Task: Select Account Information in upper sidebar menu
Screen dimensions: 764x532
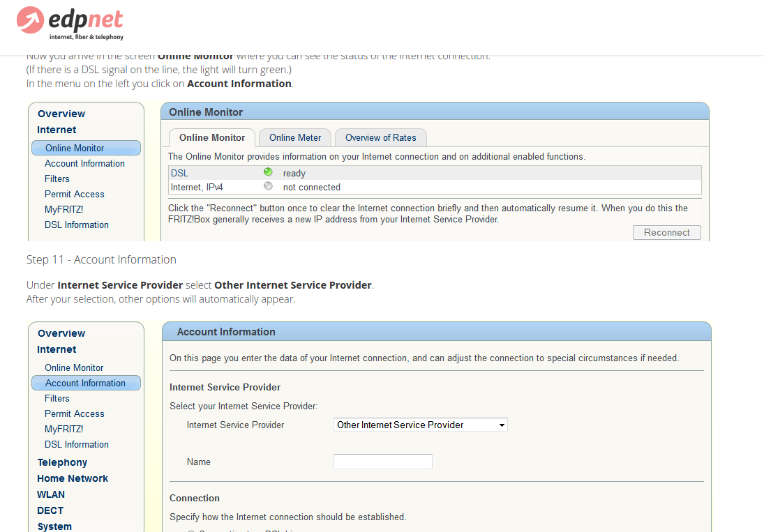Action: pos(84,163)
